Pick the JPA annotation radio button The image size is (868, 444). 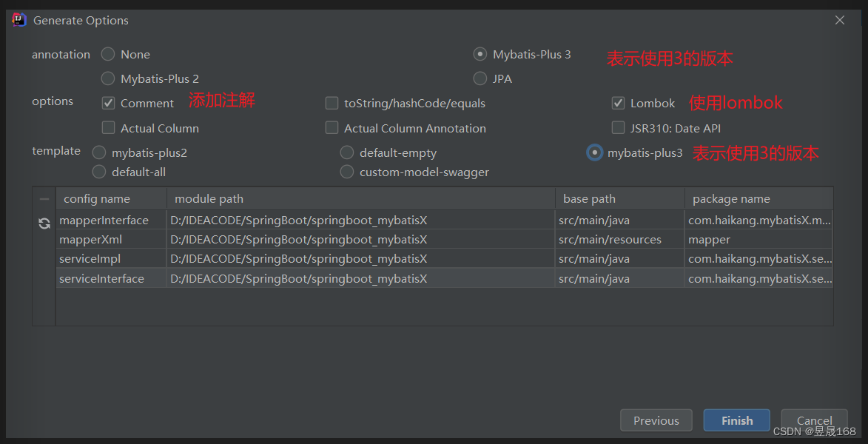pyautogui.click(x=480, y=78)
